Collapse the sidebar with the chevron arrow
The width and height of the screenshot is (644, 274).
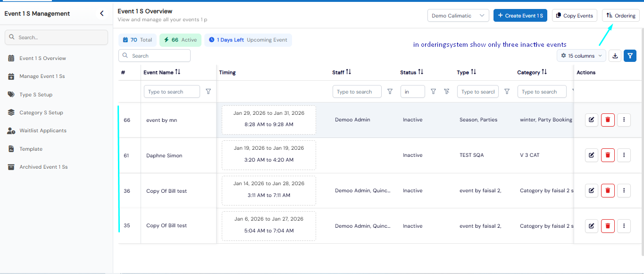[102, 14]
